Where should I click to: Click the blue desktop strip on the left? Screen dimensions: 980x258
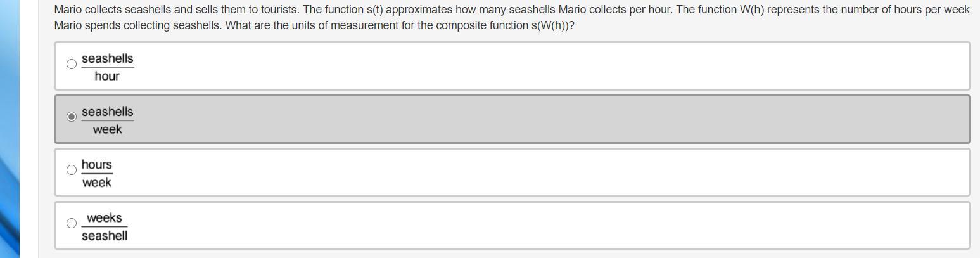(x=10, y=127)
